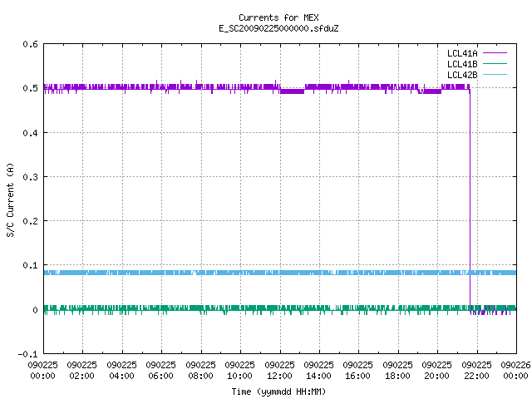Image resolution: width=532 pixels, height=399 pixels.
Task: Click the x-axis tick '090226 00:00'
Action: tap(515, 370)
